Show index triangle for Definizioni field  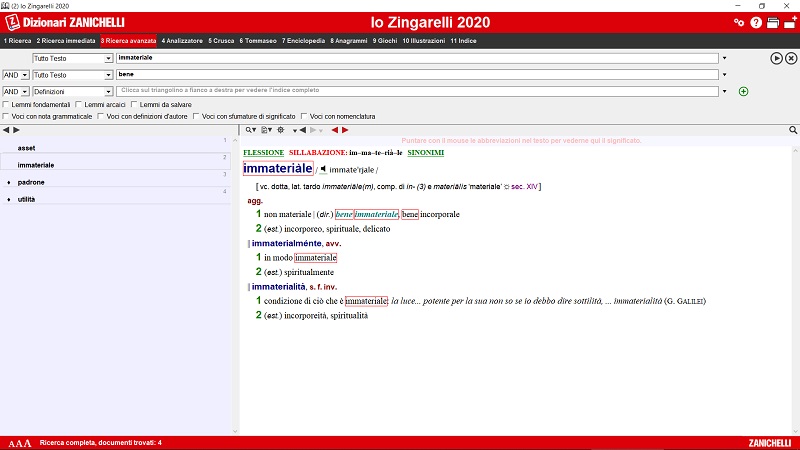coord(724,91)
